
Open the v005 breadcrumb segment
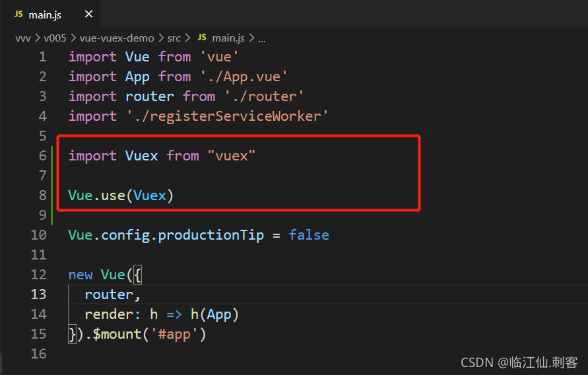coord(55,38)
